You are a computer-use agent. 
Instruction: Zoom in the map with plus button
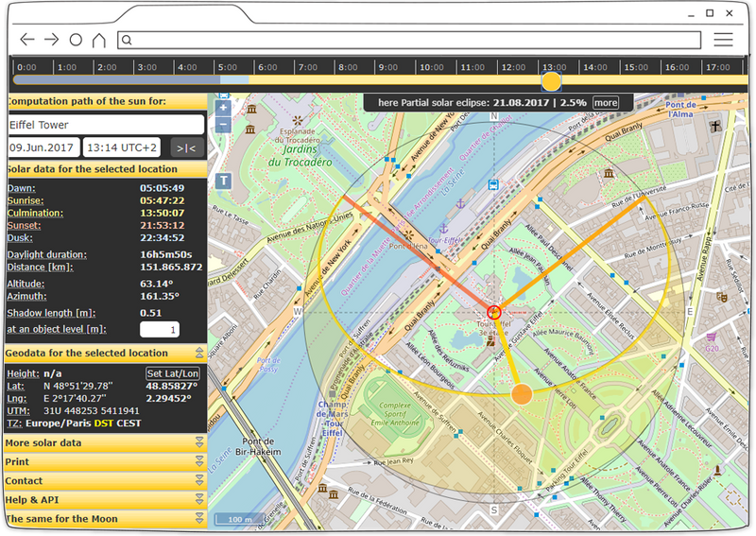pos(223,108)
